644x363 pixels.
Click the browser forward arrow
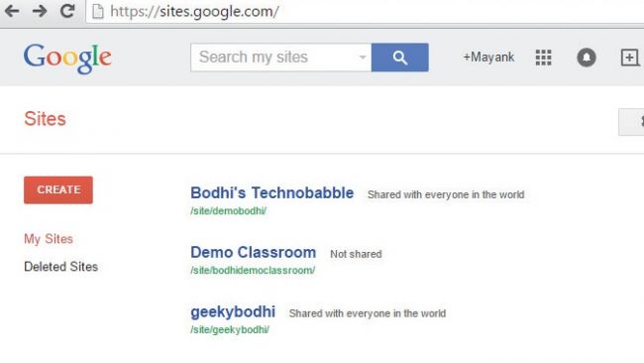tap(40, 11)
